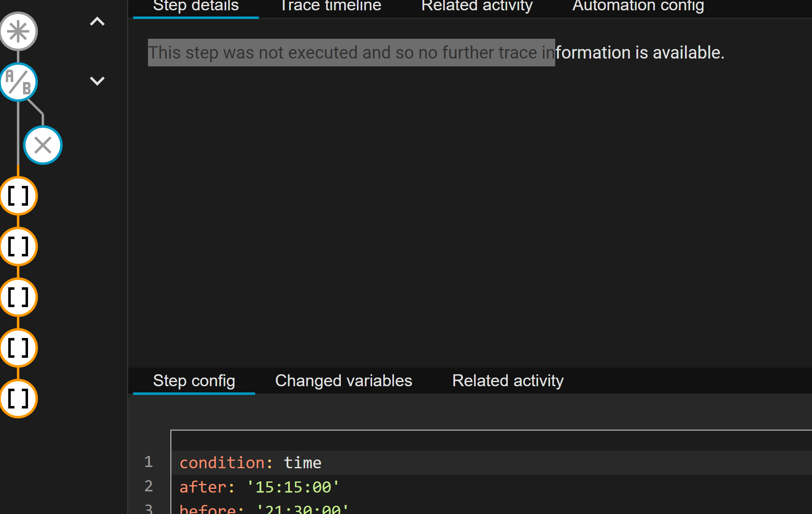Open the lower Related activity tab
This screenshot has width=812, height=514.
(x=508, y=380)
